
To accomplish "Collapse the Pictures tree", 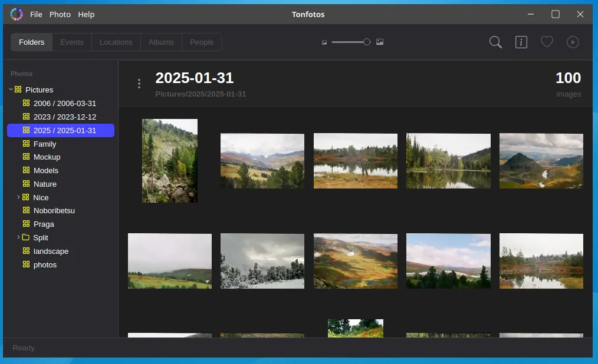I will click(9, 90).
